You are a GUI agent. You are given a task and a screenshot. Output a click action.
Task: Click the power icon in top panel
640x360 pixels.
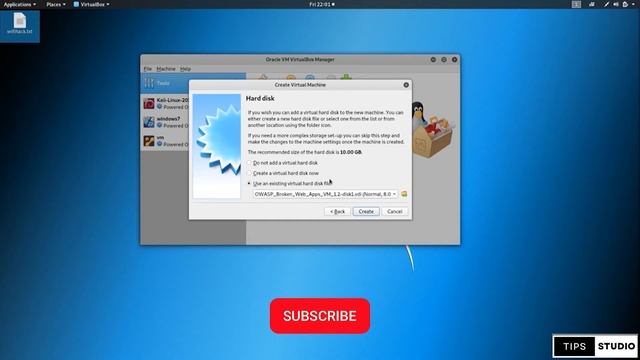pos(625,4)
